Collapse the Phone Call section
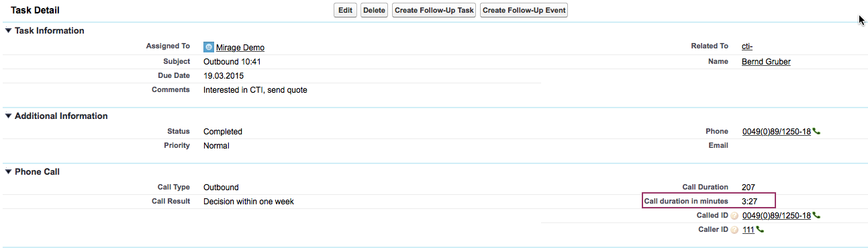Viewport: 868px width, 248px height. 8,171
